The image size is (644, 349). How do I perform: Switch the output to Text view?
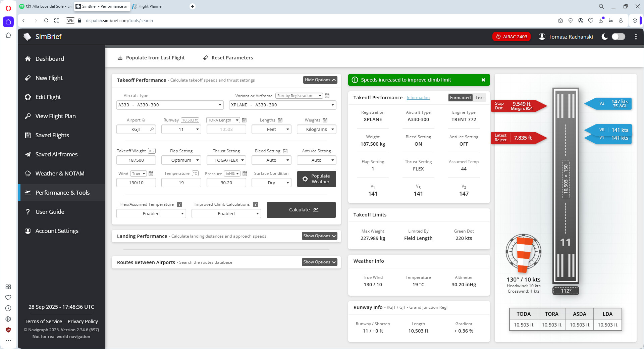click(480, 98)
